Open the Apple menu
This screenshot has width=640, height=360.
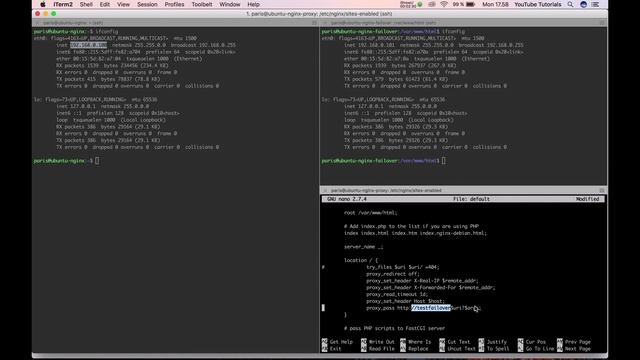[x=42, y=4]
